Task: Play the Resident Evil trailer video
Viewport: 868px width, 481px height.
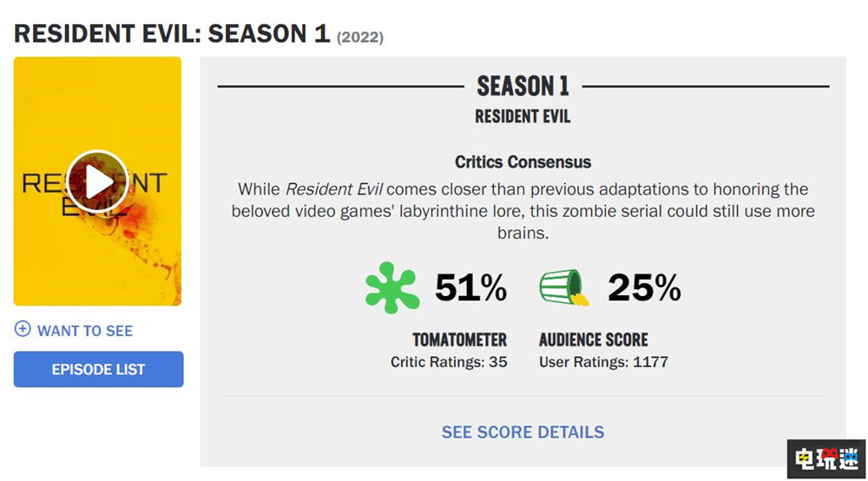Action: click(97, 182)
